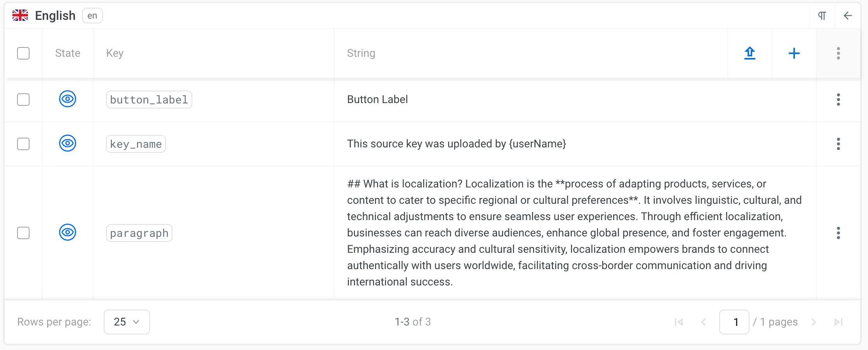868x350 pixels.
Task: Select the en language tag
Action: [x=92, y=16]
